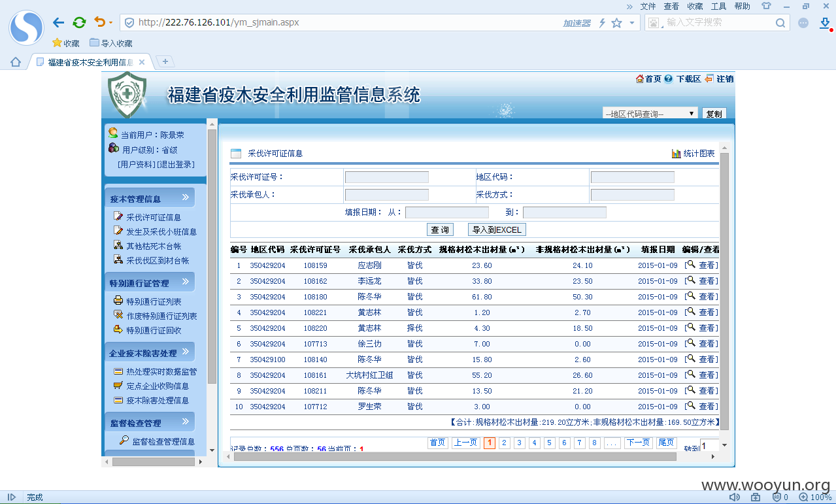This screenshot has height=504, width=836.
Task: Go to page 2 in pagination
Action: pos(505,443)
